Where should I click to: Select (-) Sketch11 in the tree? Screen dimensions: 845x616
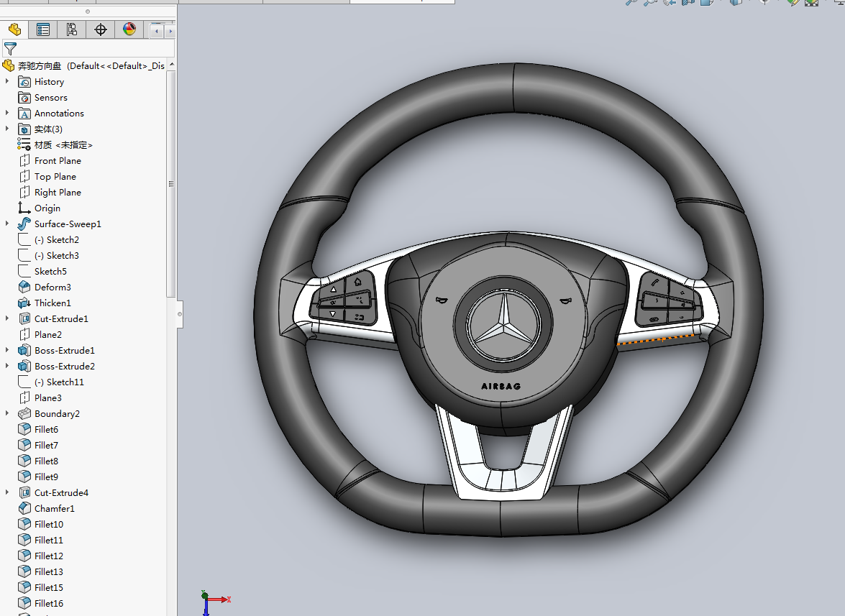(x=59, y=382)
